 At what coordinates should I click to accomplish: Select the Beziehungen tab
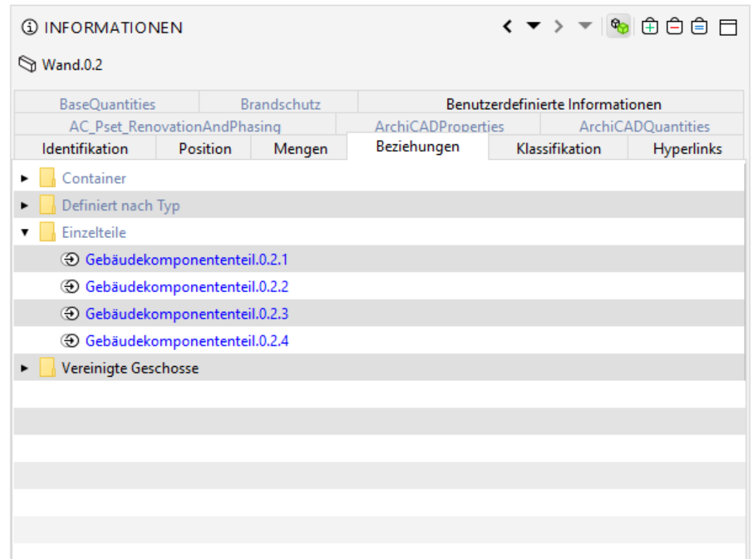click(x=417, y=146)
